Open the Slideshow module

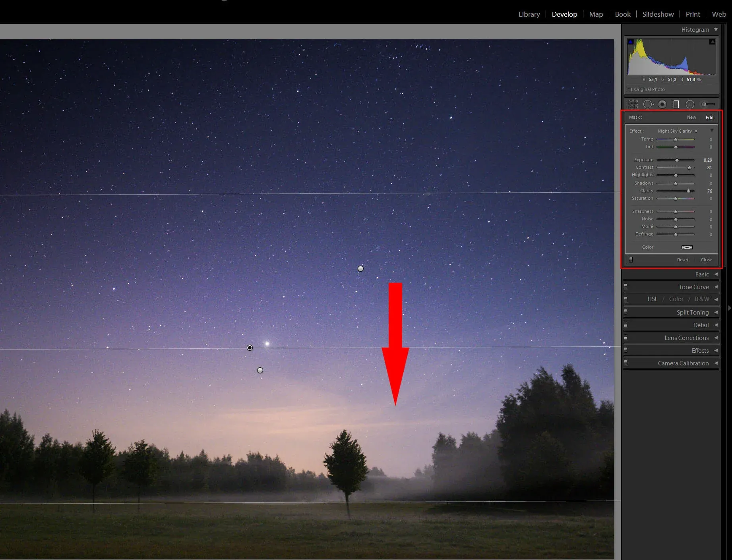[658, 14]
